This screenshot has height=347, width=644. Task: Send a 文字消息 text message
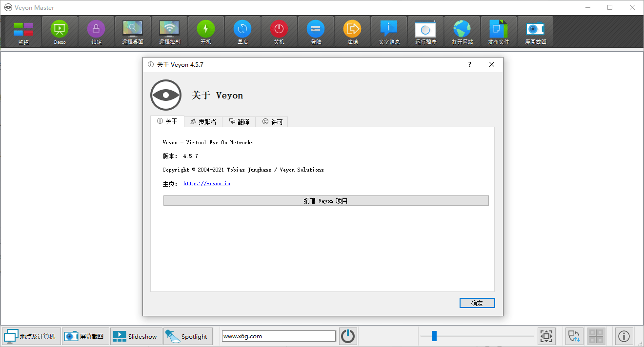click(x=388, y=31)
